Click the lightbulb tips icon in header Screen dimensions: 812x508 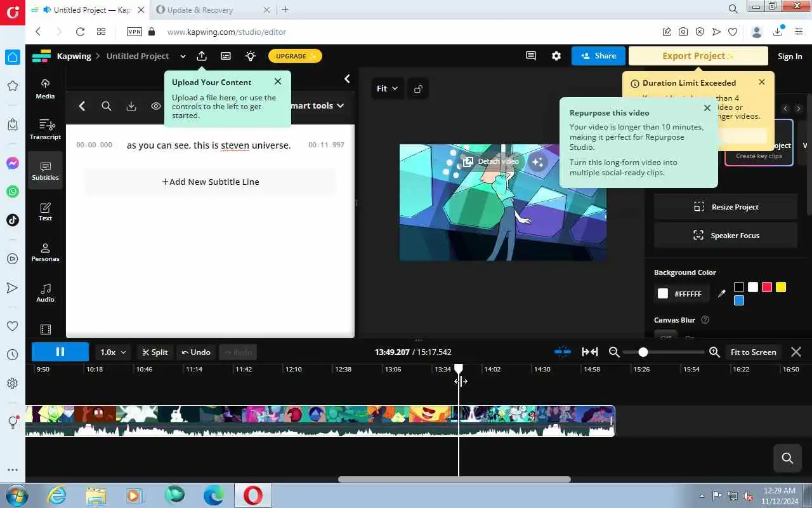(x=251, y=56)
